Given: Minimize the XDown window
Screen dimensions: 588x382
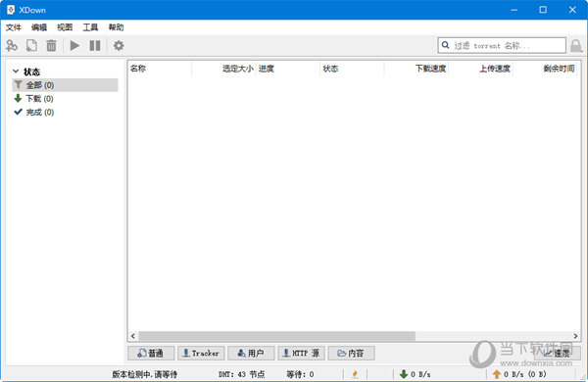Looking at the screenshot, I should [514, 10].
